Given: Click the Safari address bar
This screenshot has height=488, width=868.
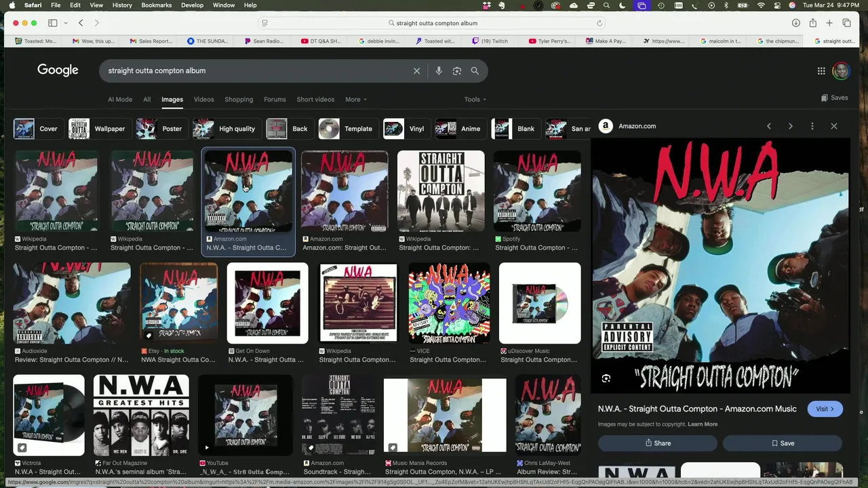Looking at the screenshot, I should pos(431,23).
